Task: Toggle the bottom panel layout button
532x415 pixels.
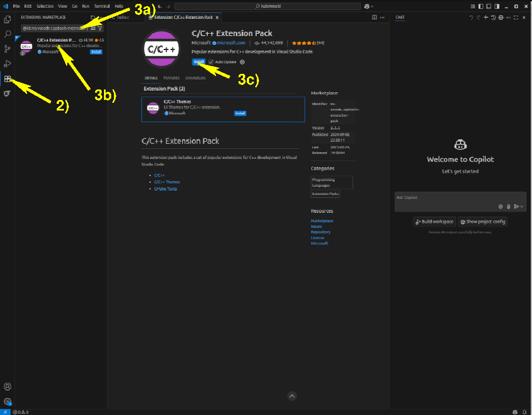Action: pos(489,6)
